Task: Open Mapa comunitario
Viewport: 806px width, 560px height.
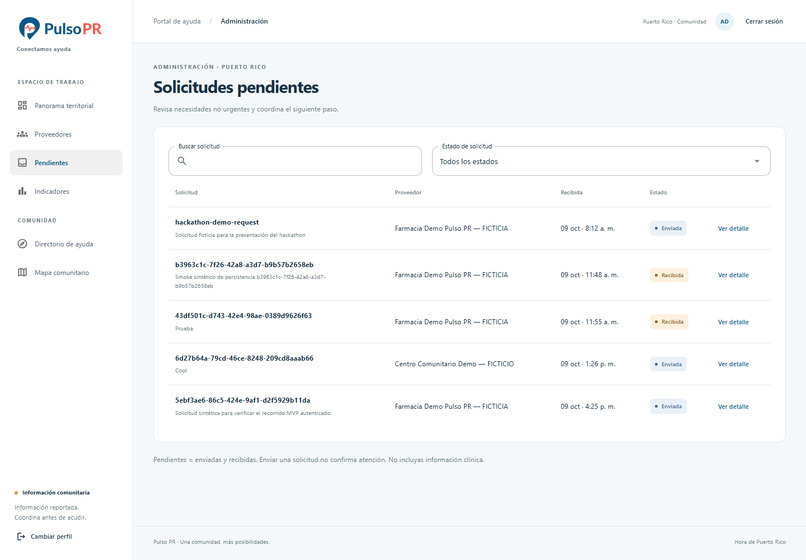Action: pos(66,273)
